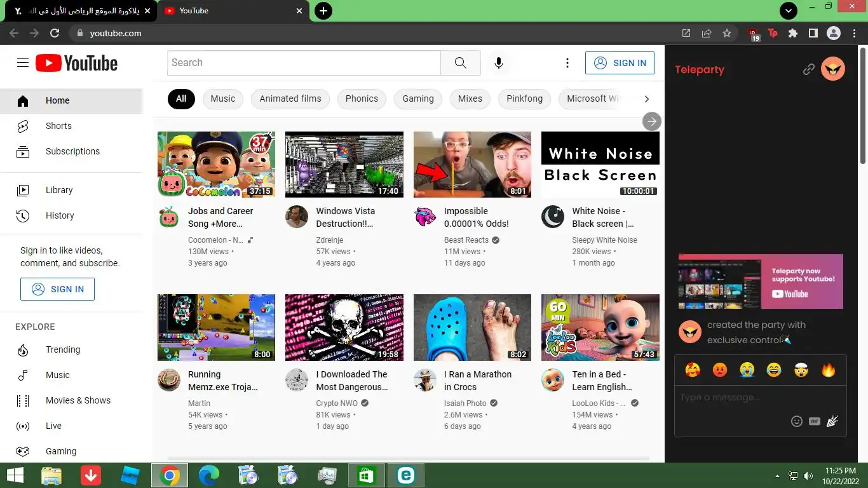Image resolution: width=868 pixels, height=488 pixels.
Task: Collapse Teleparty panel with gray arrow button
Action: [x=652, y=121]
